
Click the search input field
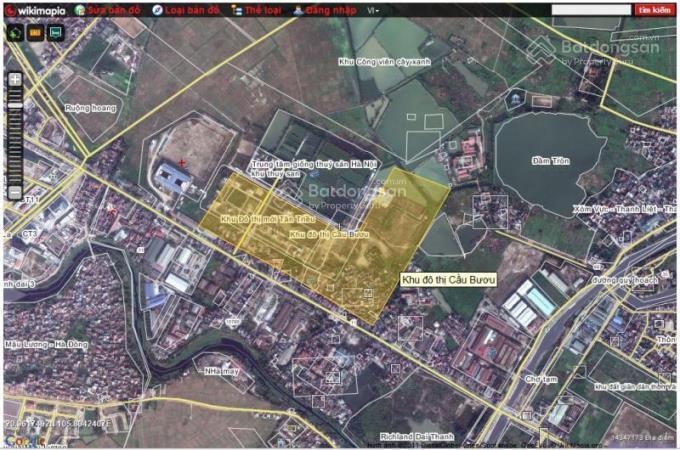tap(591, 10)
